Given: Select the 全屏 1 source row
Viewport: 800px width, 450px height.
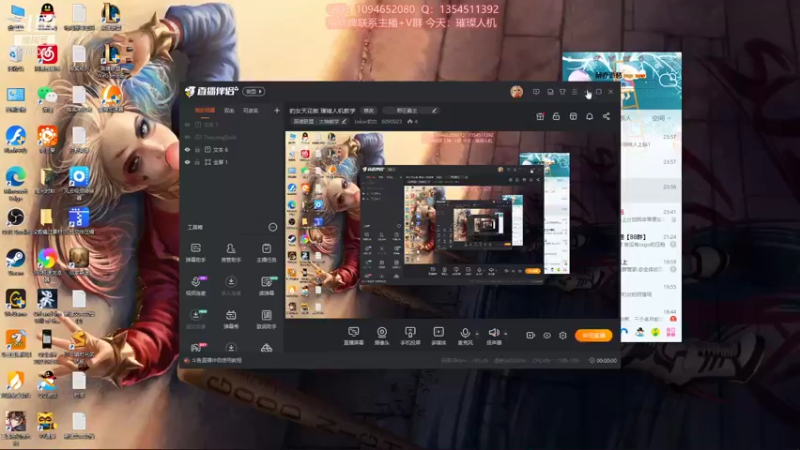Looking at the screenshot, I should 231,162.
